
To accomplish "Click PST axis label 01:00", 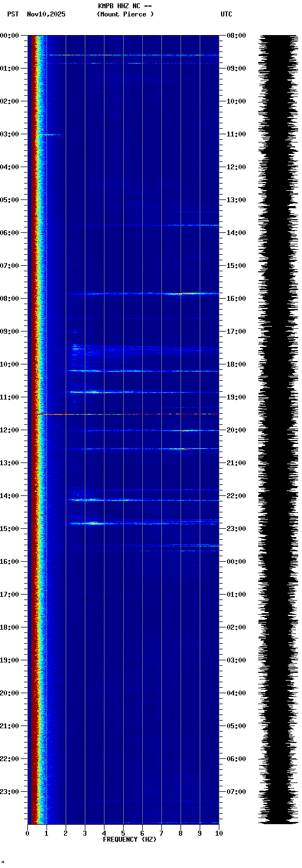I will coord(10,68).
